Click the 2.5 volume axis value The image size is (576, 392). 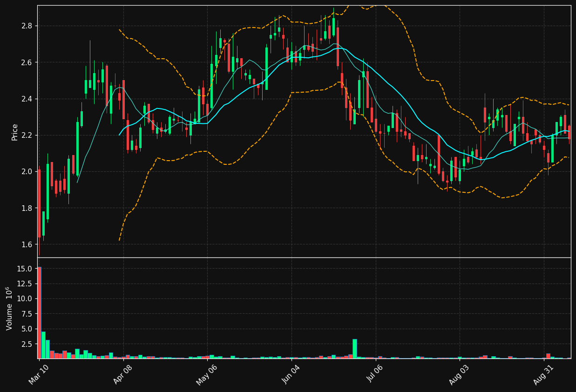(x=26, y=344)
